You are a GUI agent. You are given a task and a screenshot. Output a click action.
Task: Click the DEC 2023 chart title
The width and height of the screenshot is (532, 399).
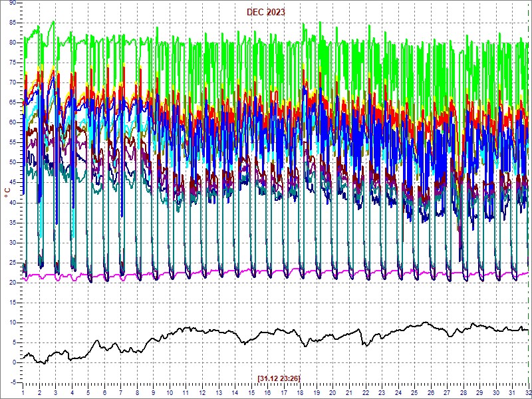pyautogui.click(x=266, y=12)
